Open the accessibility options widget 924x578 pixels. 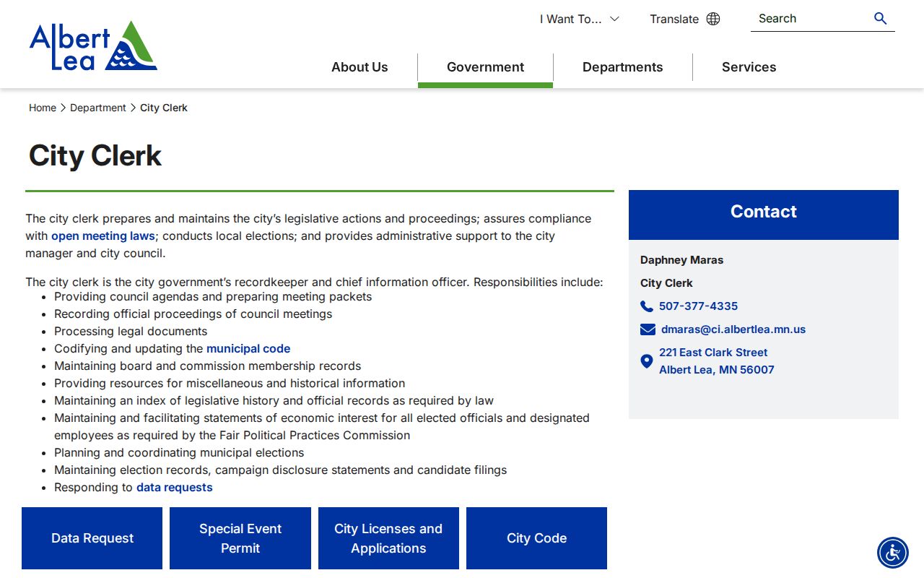pyautogui.click(x=893, y=553)
